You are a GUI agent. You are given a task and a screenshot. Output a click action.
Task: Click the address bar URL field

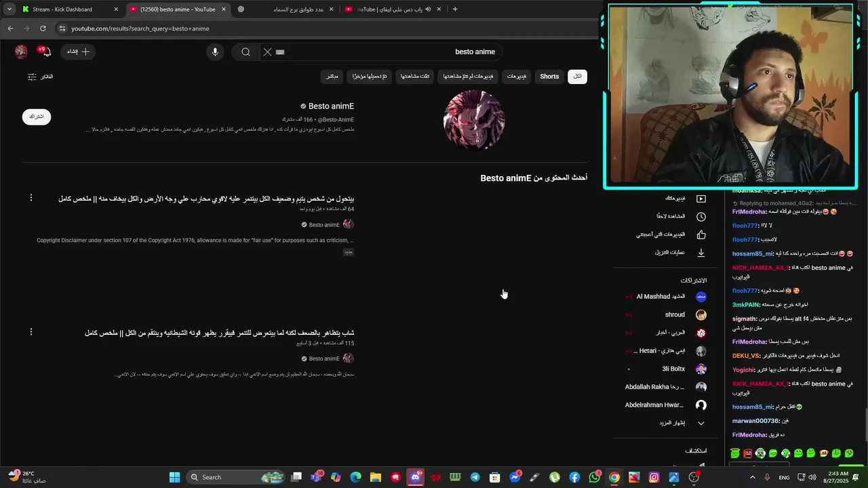325,28
